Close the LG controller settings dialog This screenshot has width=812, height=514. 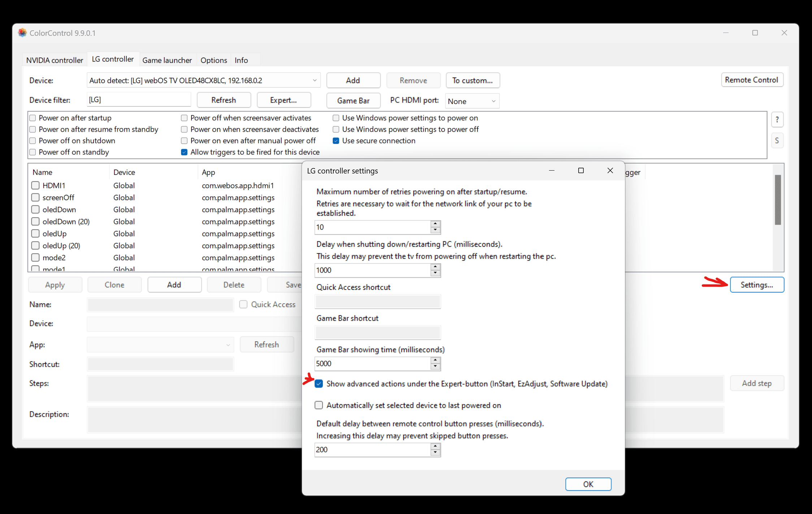coord(610,171)
